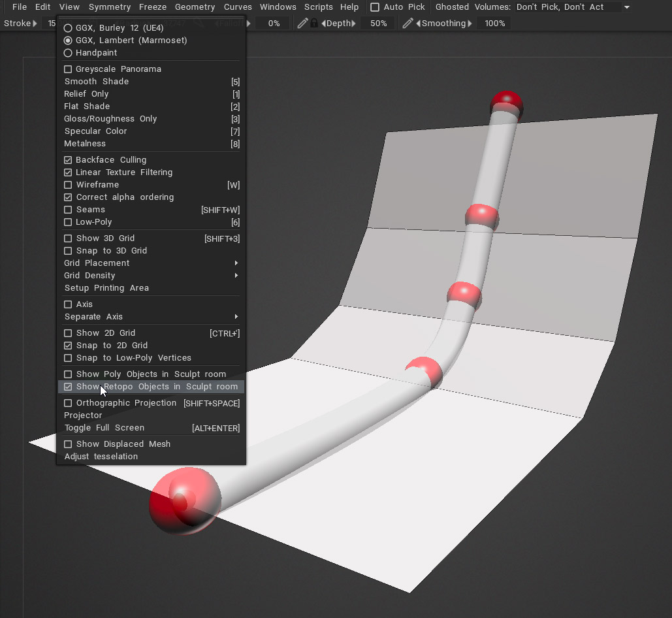The width and height of the screenshot is (672, 618).
Task: Choose Smooth Shade from View menu
Action: (x=97, y=82)
